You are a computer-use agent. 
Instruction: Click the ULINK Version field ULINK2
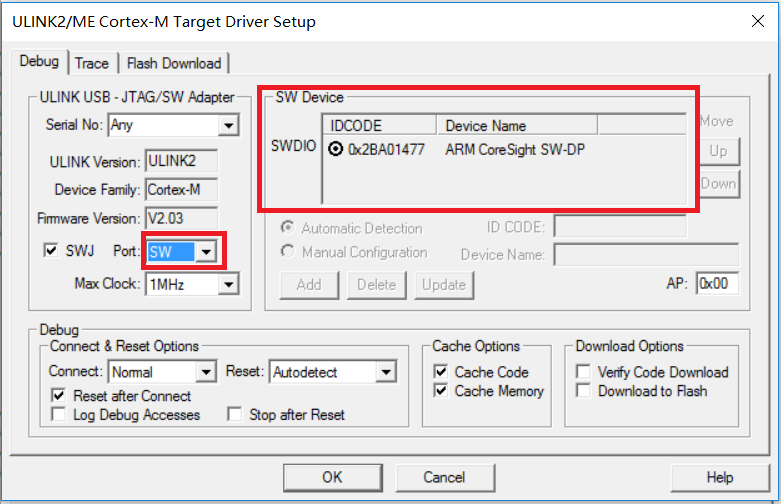point(181,161)
